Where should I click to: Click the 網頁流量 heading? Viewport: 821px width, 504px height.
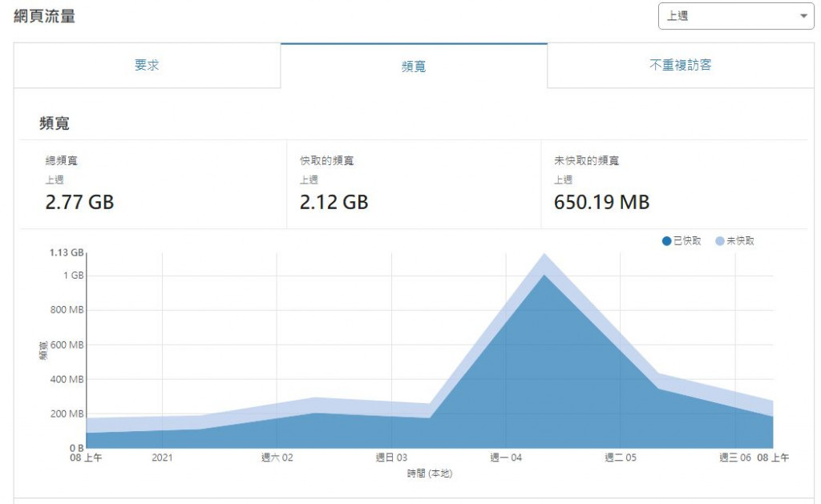pyautogui.click(x=45, y=16)
